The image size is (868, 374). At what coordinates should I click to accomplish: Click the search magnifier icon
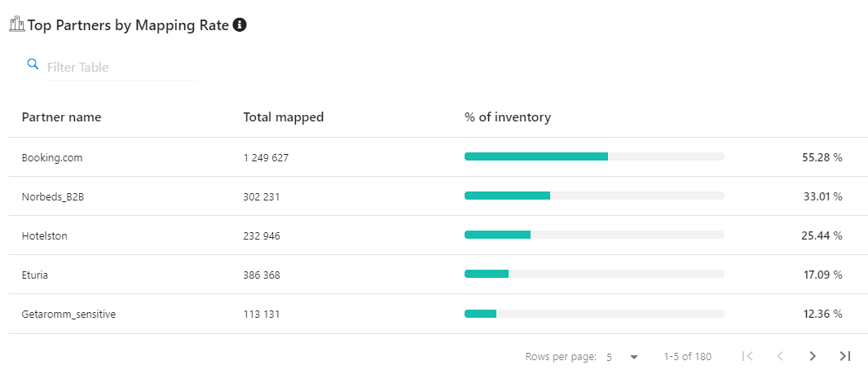click(33, 64)
